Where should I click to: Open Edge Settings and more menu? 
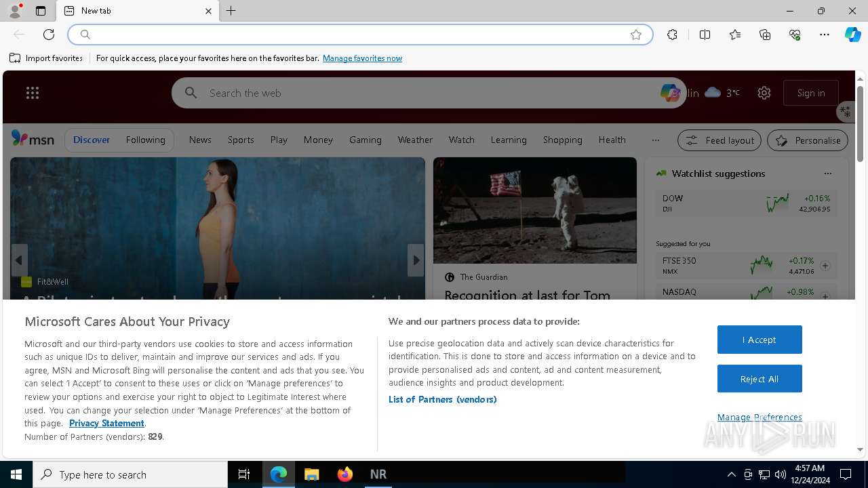pos(825,35)
